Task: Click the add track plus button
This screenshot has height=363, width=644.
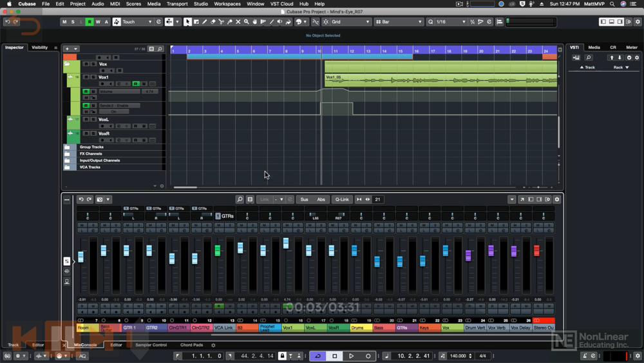Action: 68,49
